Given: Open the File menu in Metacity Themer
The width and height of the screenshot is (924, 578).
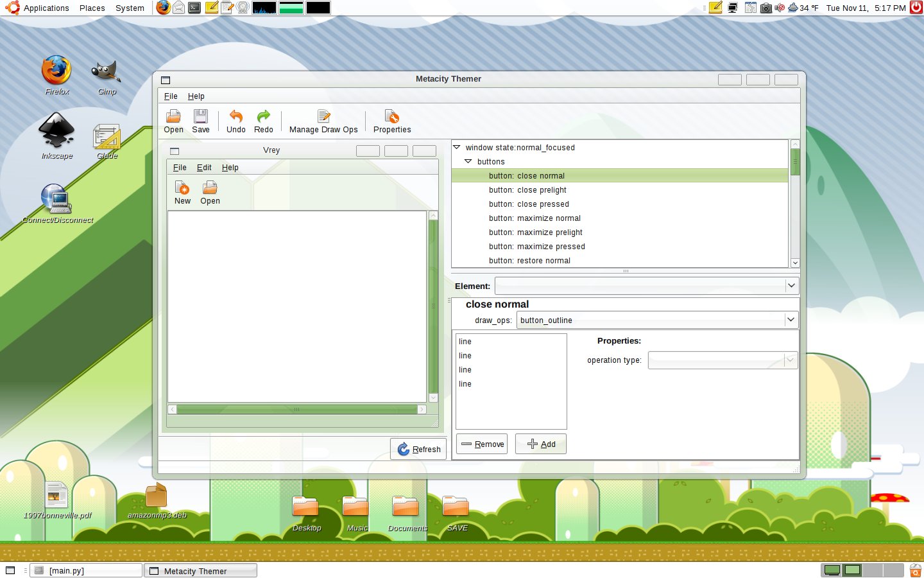Looking at the screenshot, I should click(x=171, y=96).
